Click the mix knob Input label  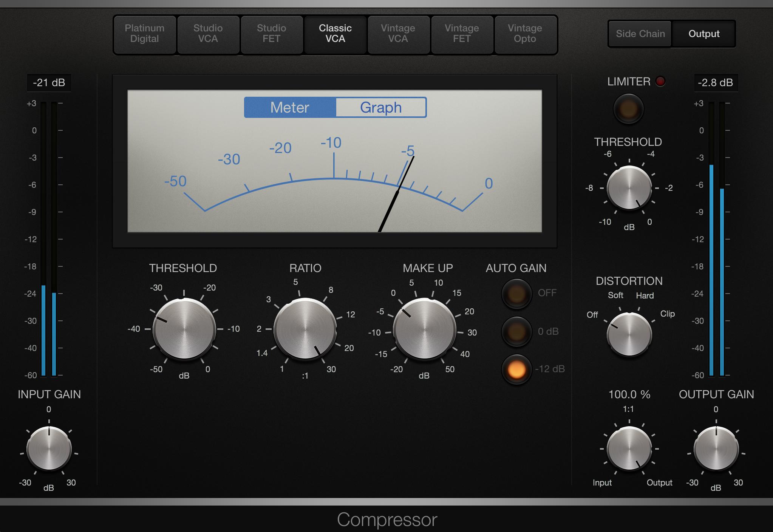click(x=602, y=483)
